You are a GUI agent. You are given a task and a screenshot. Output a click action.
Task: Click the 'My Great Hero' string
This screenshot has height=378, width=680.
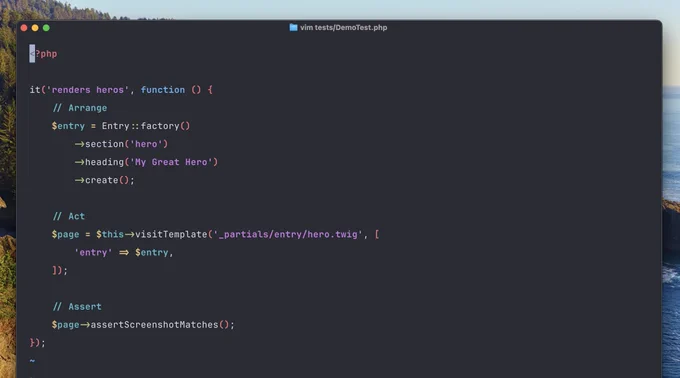click(x=171, y=162)
